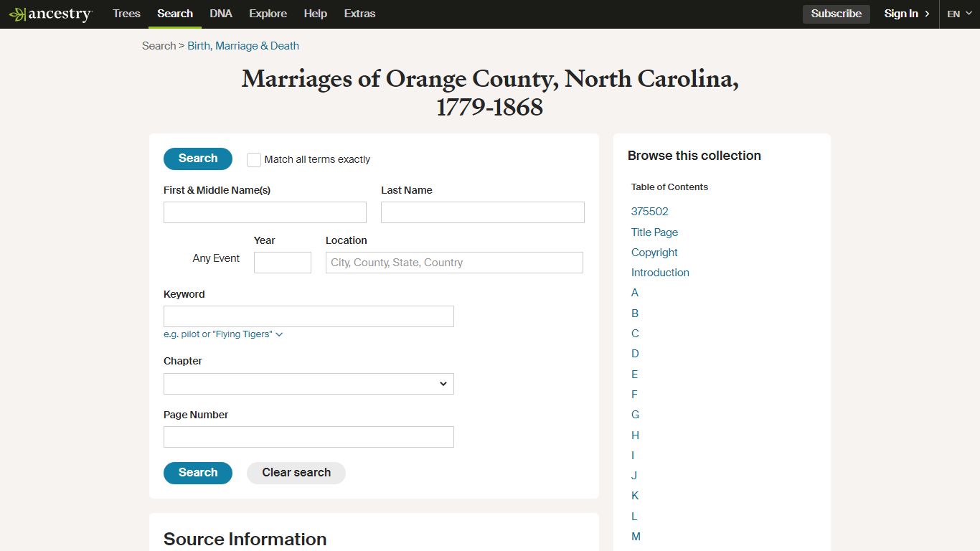Focus the Last Name field
980x551 pixels.
[483, 212]
